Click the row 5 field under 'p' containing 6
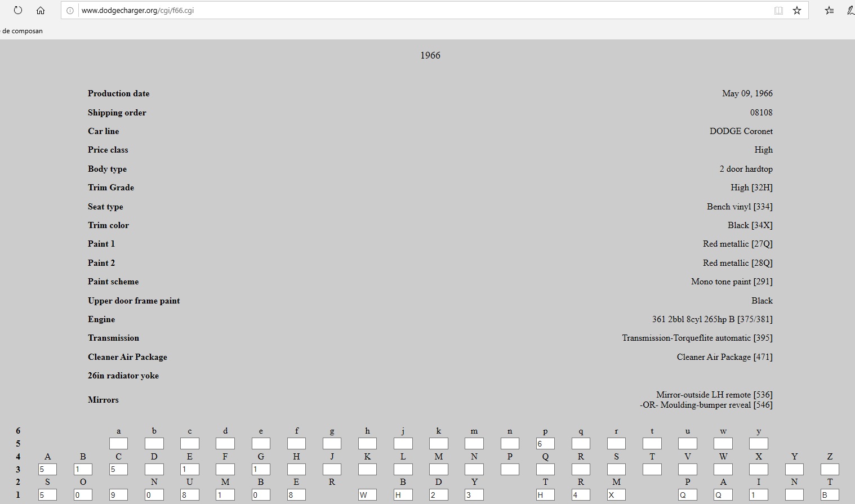855x504 pixels. pyautogui.click(x=545, y=444)
